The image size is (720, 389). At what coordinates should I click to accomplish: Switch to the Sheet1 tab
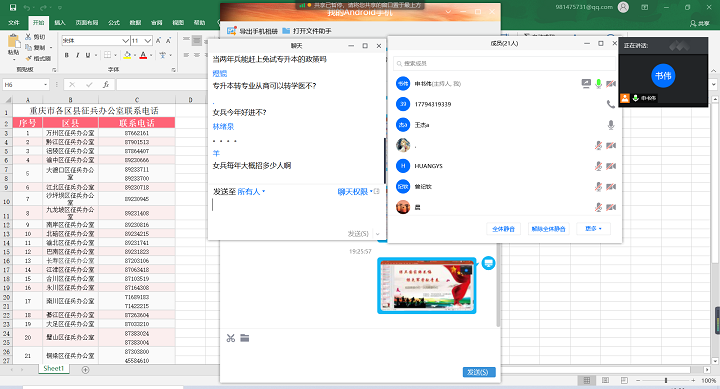[x=54, y=368]
